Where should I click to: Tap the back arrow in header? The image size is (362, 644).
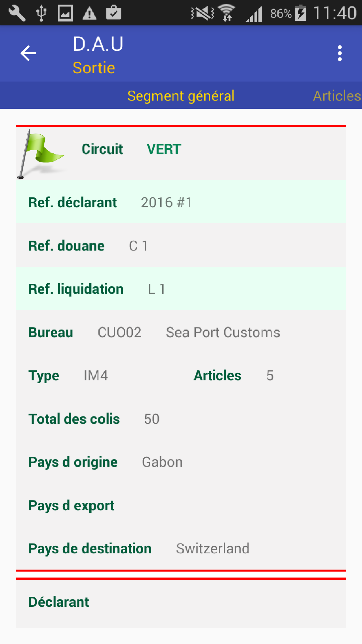coord(28,53)
